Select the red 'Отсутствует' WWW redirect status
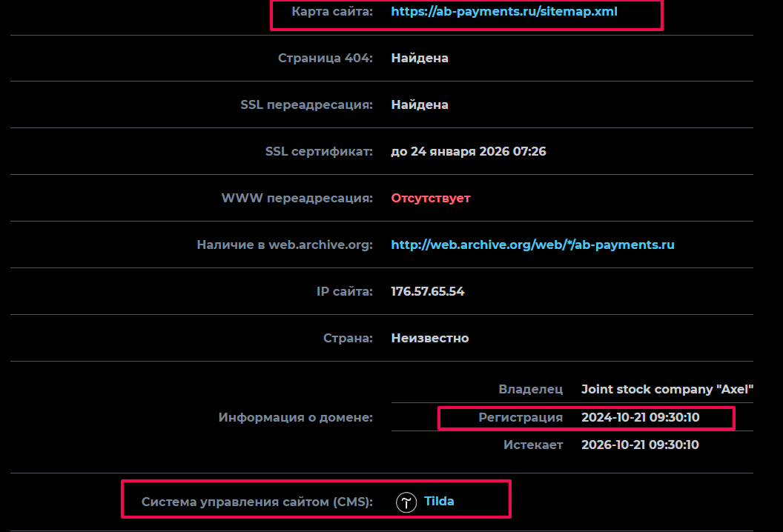The image size is (783, 532). point(431,198)
